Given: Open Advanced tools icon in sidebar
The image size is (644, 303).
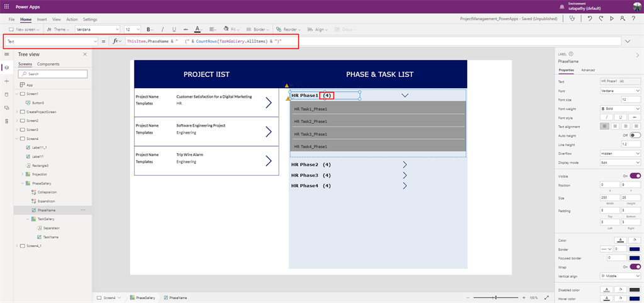Looking at the screenshot, I should 6,122.
